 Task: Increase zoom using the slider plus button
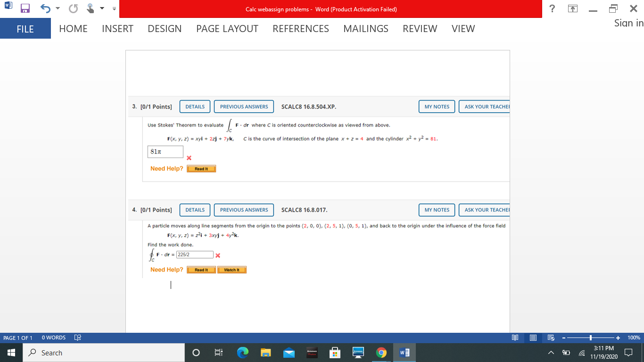pos(618,337)
